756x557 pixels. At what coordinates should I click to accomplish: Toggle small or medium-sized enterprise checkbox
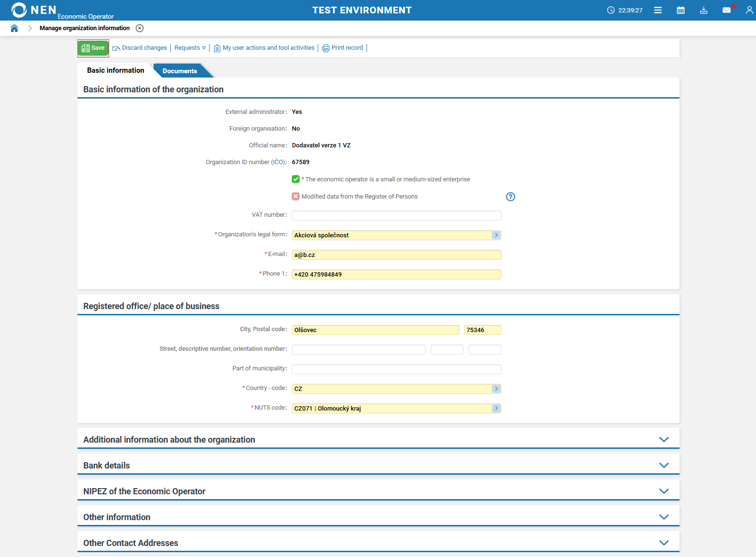point(296,179)
